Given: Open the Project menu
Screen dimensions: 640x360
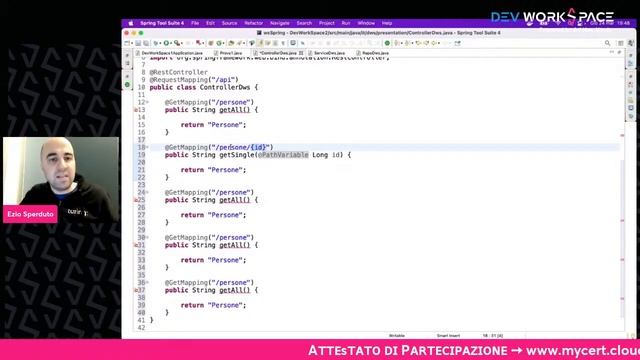Looking at the screenshot, I should (x=327, y=23).
